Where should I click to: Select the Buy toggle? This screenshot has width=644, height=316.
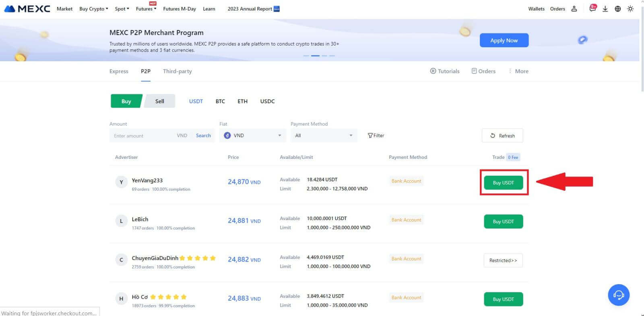click(x=126, y=101)
